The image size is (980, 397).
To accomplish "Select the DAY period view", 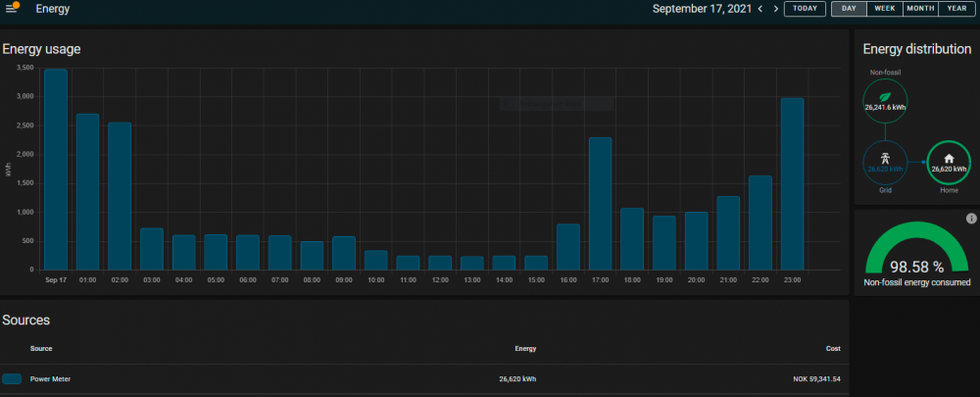I will [x=849, y=9].
